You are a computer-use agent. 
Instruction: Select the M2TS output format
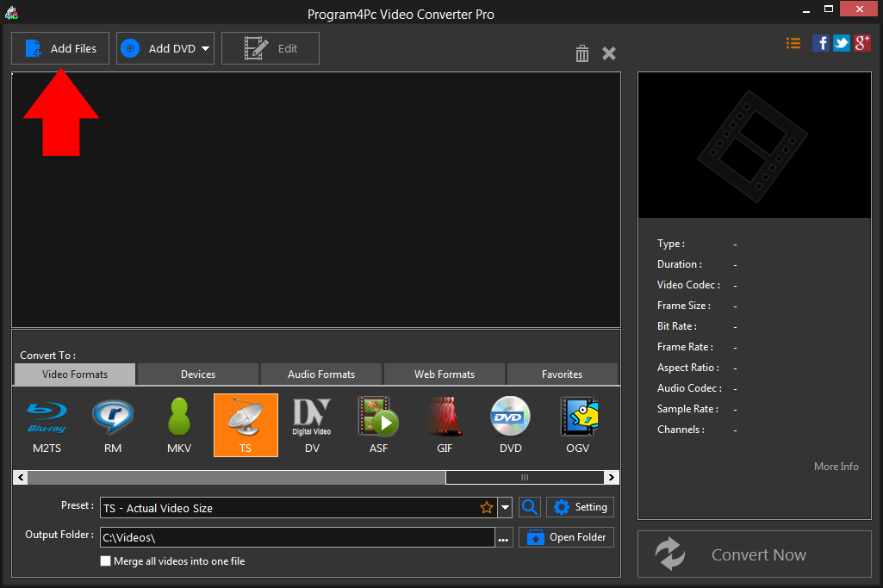coord(47,424)
